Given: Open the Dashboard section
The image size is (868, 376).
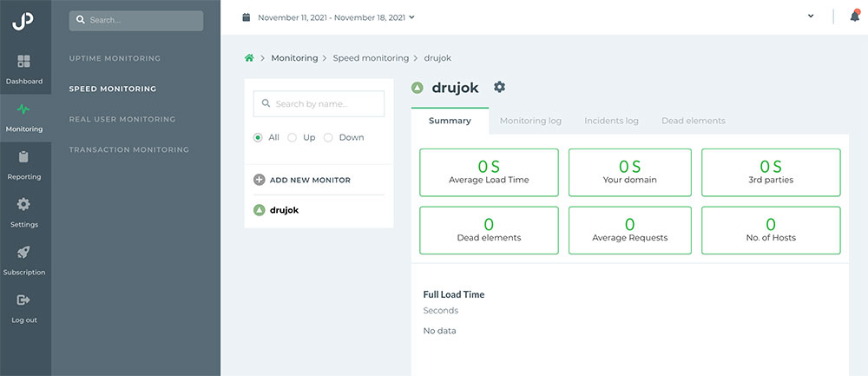Looking at the screenshot, I should pos(23,69).
